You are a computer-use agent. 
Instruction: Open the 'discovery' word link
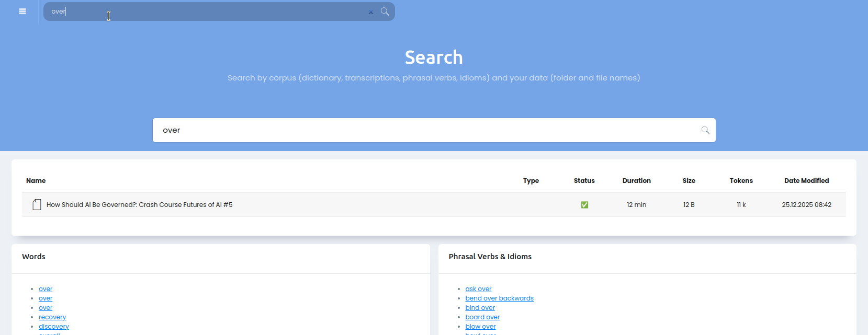[54, 327]
